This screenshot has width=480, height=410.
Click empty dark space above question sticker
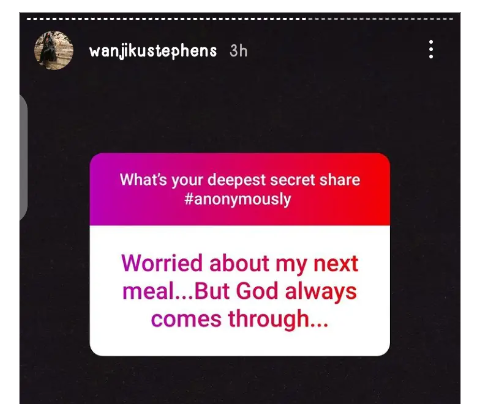click(x=240, y=112)
